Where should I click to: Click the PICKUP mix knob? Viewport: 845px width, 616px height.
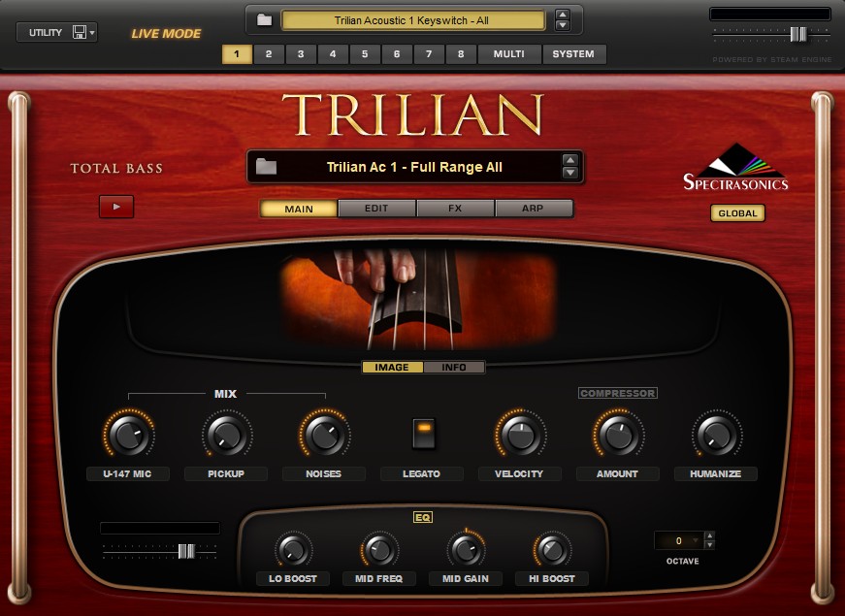tap(227, 435)
